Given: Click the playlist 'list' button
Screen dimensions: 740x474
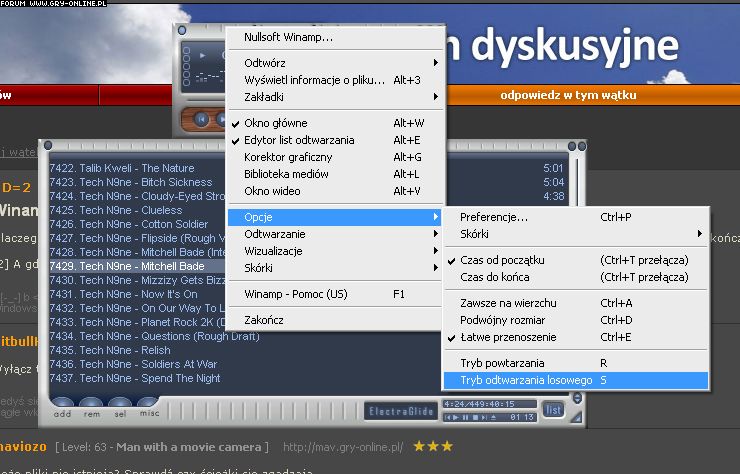Looking at the screenshot, I should 553,409.
